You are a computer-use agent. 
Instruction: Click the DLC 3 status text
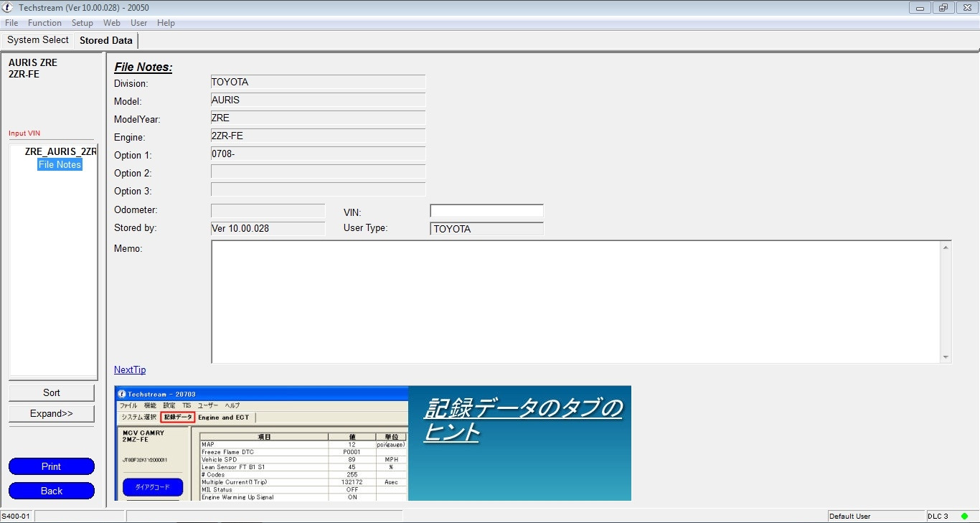click(x=938, y=516)
